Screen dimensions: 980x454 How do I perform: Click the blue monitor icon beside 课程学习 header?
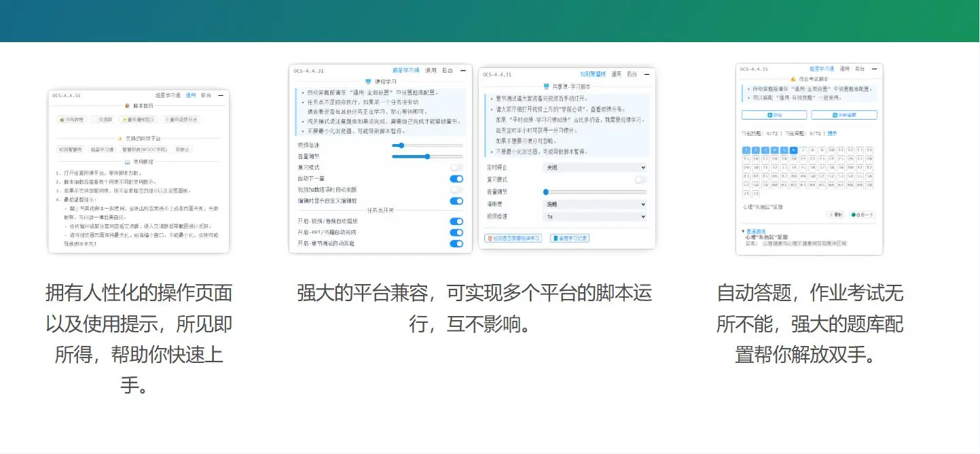367,80
